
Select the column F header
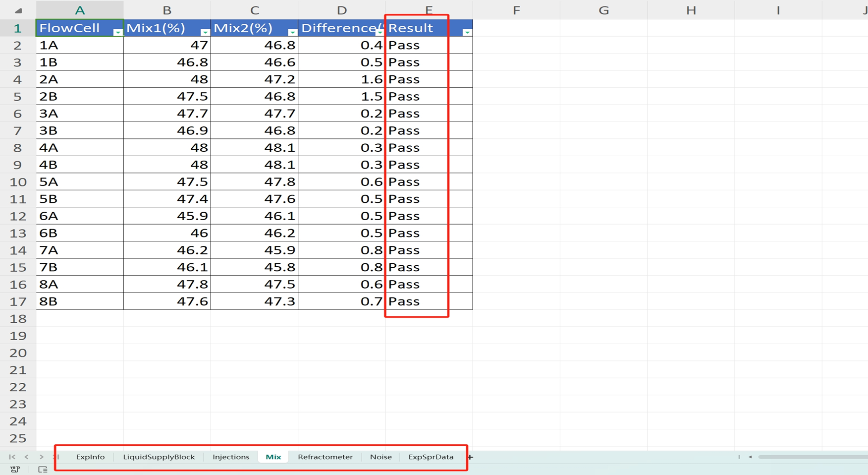pos(516,10)
